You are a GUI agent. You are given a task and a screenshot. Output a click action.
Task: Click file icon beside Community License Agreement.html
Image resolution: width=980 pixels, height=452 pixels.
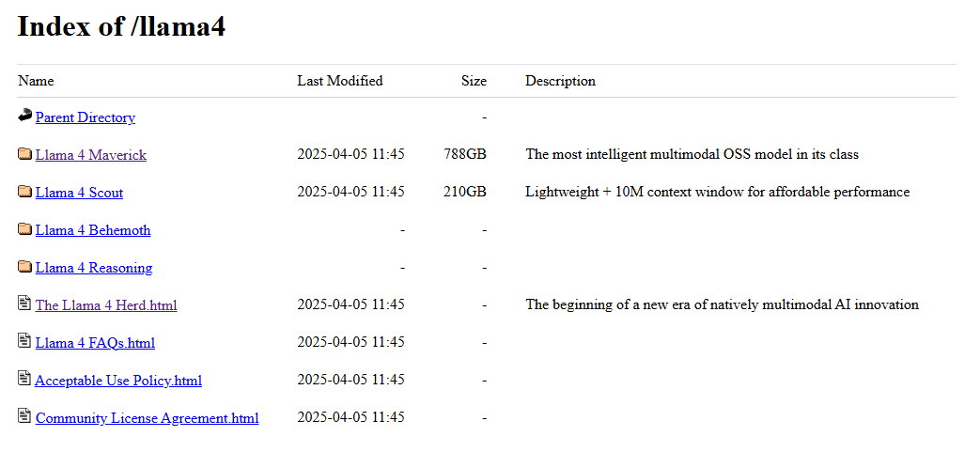coord(24,416)
